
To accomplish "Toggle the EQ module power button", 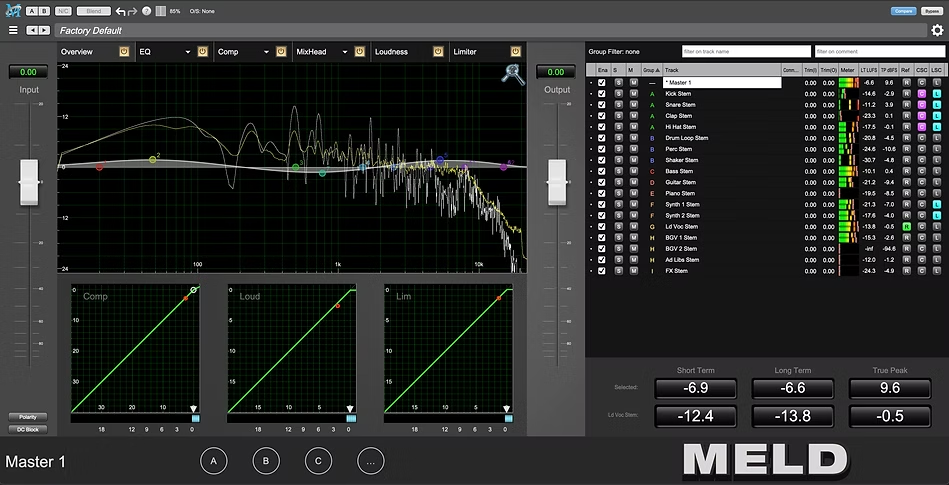I will coord(201,51).
